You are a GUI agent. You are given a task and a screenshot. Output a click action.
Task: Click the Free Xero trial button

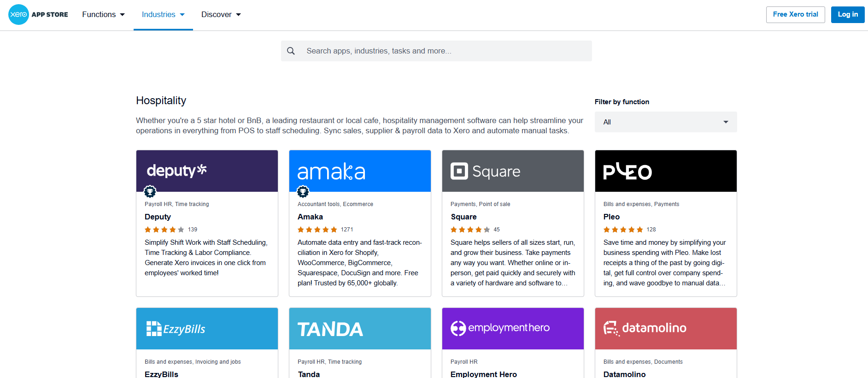pyautogui.click(x=796, y=14)
